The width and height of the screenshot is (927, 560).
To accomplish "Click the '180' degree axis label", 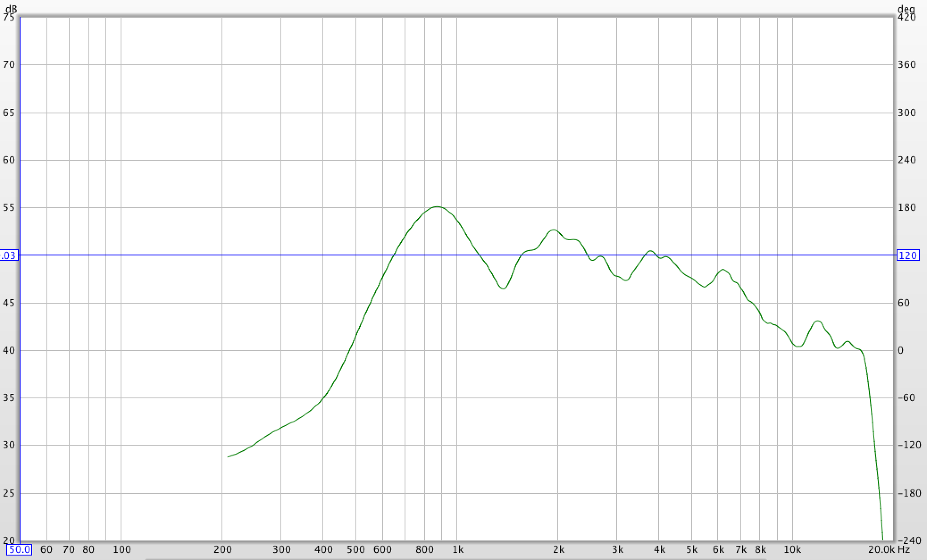I will pyautogui.click(x=906, y=208).
